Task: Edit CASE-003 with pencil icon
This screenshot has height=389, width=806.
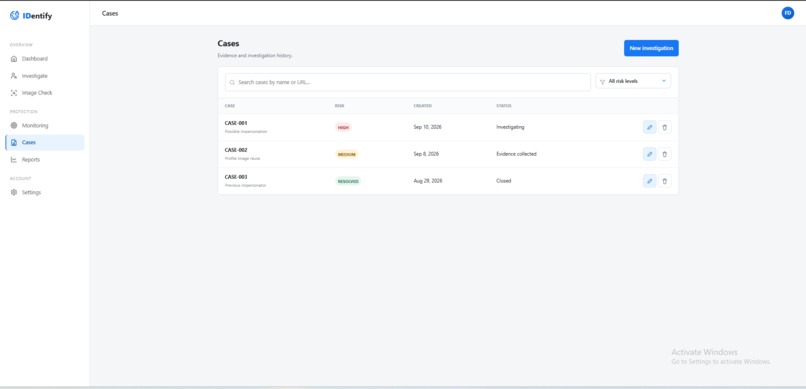Action: click(650, 181)
